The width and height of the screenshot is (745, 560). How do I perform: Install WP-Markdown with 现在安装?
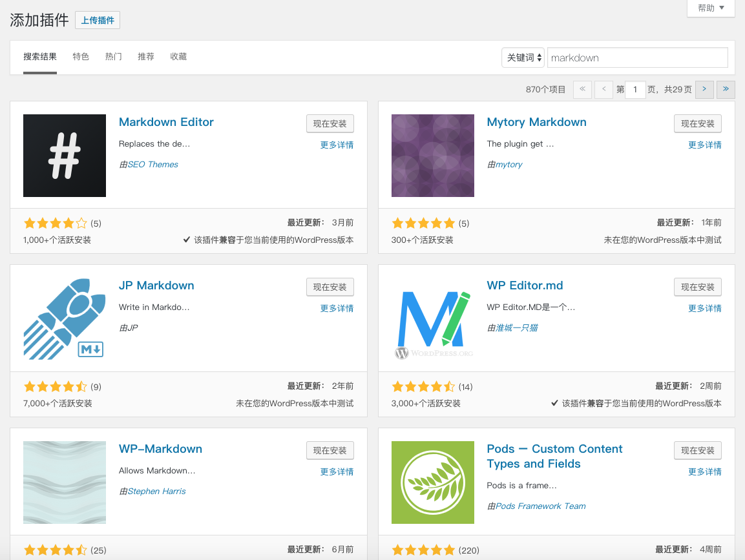(x=330, y=450)
